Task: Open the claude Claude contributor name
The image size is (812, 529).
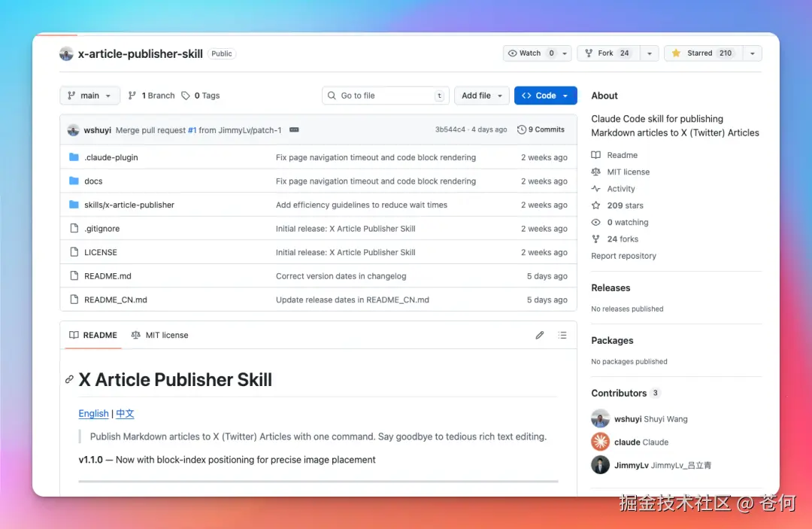Action: 641,442
